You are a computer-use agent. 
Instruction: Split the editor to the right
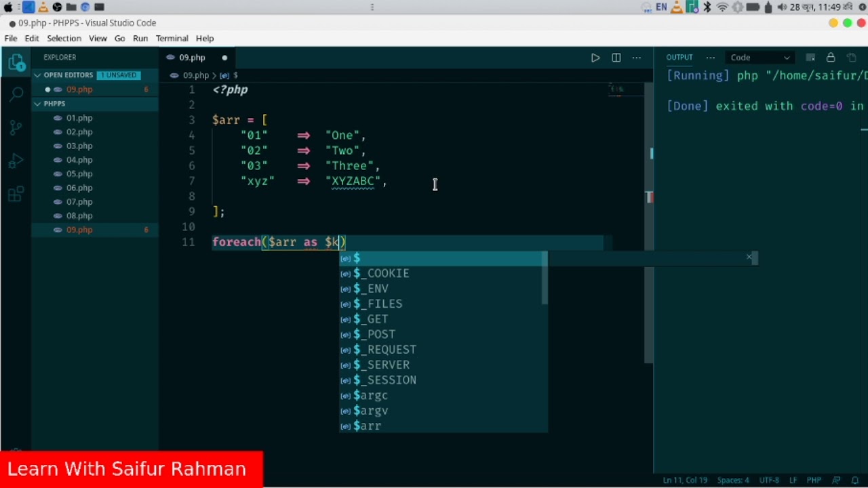(x=616, y=58)
